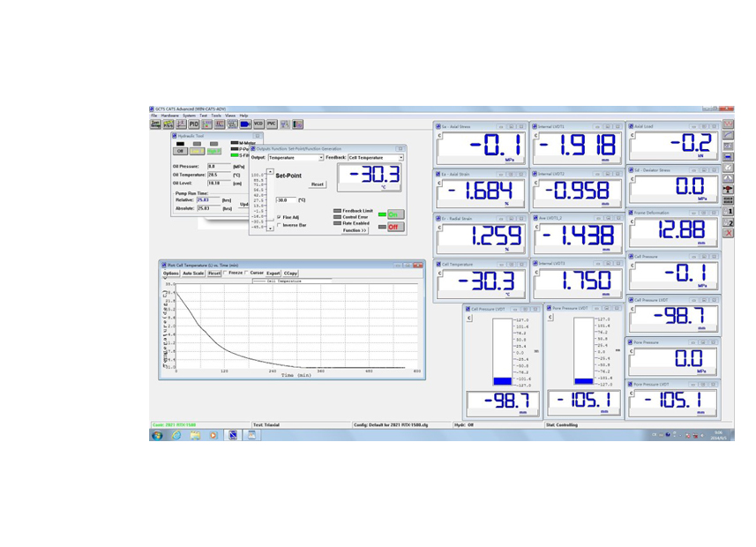Open the VCD toolbar icon
756x547 pixels.
[258, 124]
